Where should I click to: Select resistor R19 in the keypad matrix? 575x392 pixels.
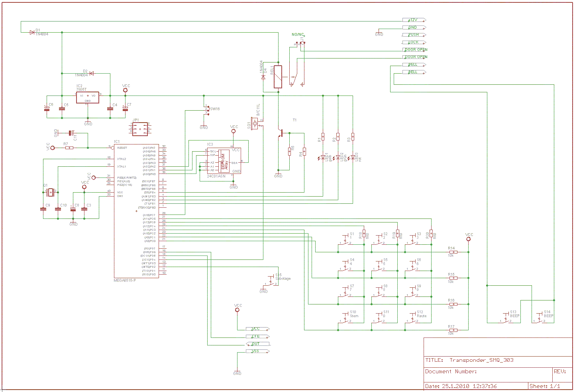pos(398,234)
